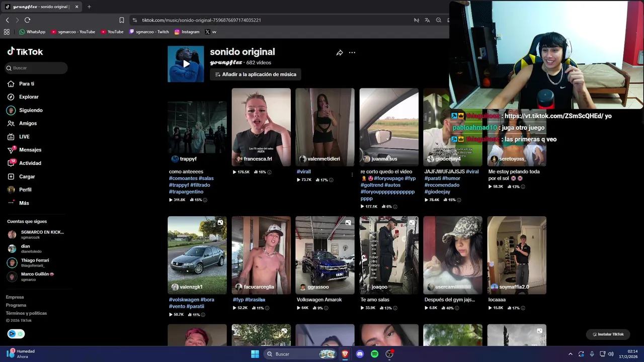Toggle the switch at sidebar bottom
The height and width of the screenshot is (362, 644).
[16, 334]
